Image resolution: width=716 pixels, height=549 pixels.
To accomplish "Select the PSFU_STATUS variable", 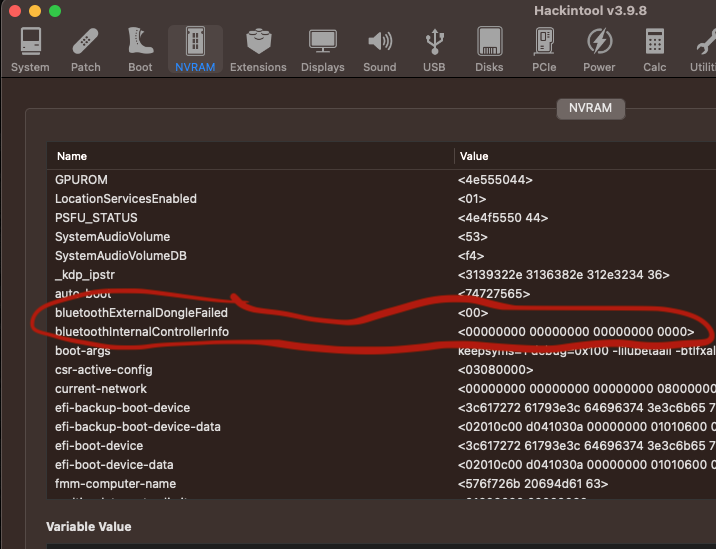I will 381,217.
